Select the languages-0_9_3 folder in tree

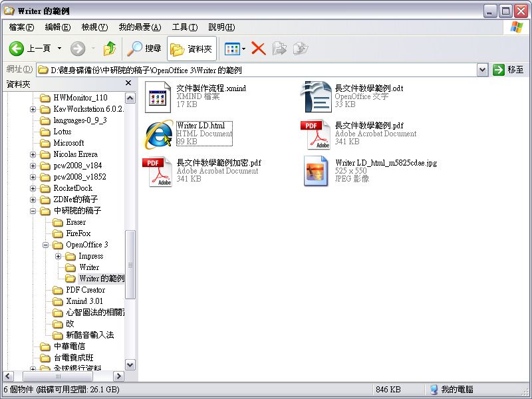tap(73, 120)
